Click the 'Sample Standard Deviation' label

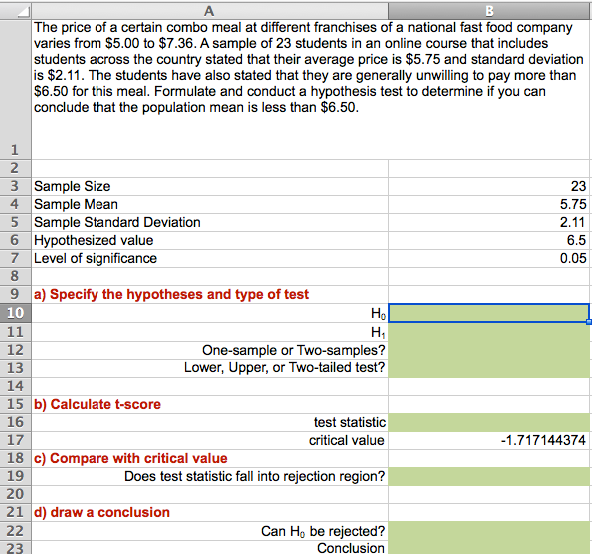tap(117, 222)
